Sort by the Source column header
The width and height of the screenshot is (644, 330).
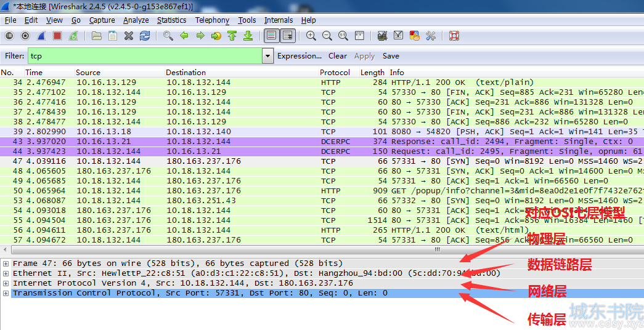[120, 72]
